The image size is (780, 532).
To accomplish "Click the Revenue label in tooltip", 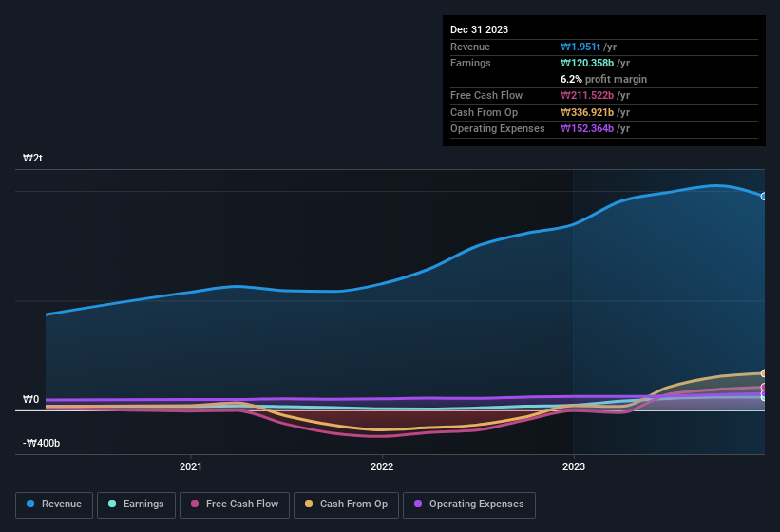I will click(x=470, y=47).
